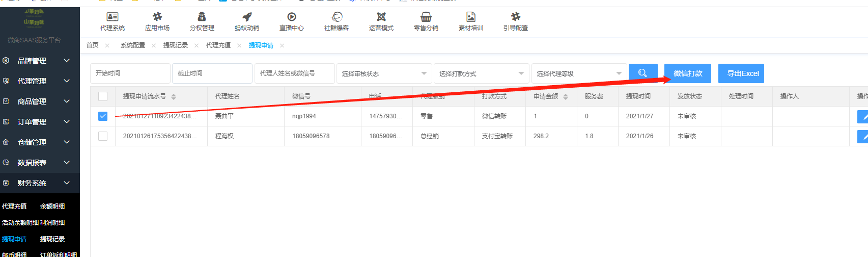The width and height of the screenshot is (868, 257).
Task: Open the 选择审核状态 dropdown
Action: pyautogui.click(x=384, y=73)
